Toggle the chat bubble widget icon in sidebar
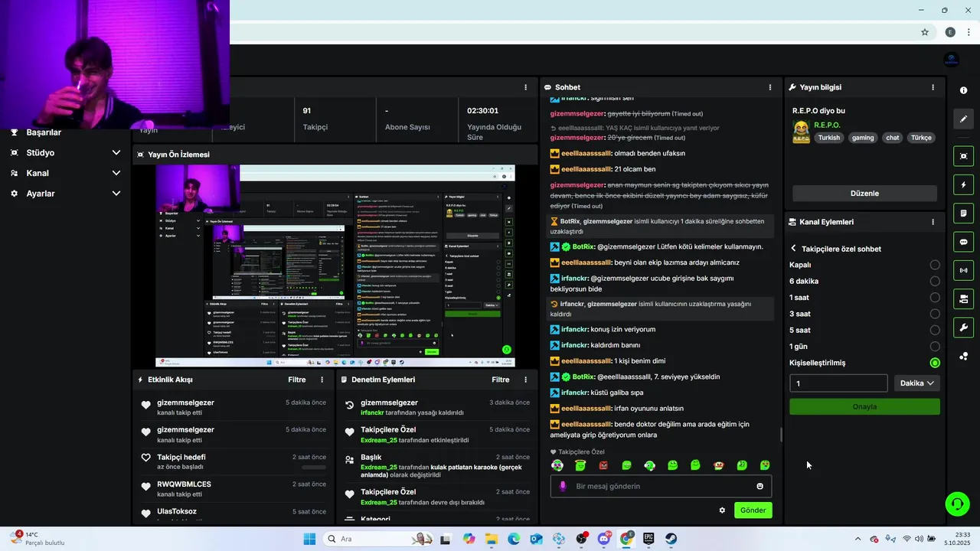The height and width of the screenshot is (551, 980). click(963, 242)
